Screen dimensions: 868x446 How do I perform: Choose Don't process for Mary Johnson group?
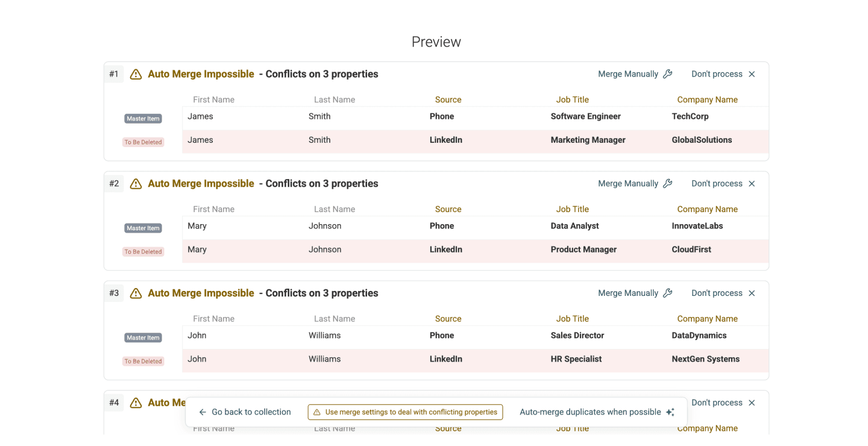click(x=717, y=184)
